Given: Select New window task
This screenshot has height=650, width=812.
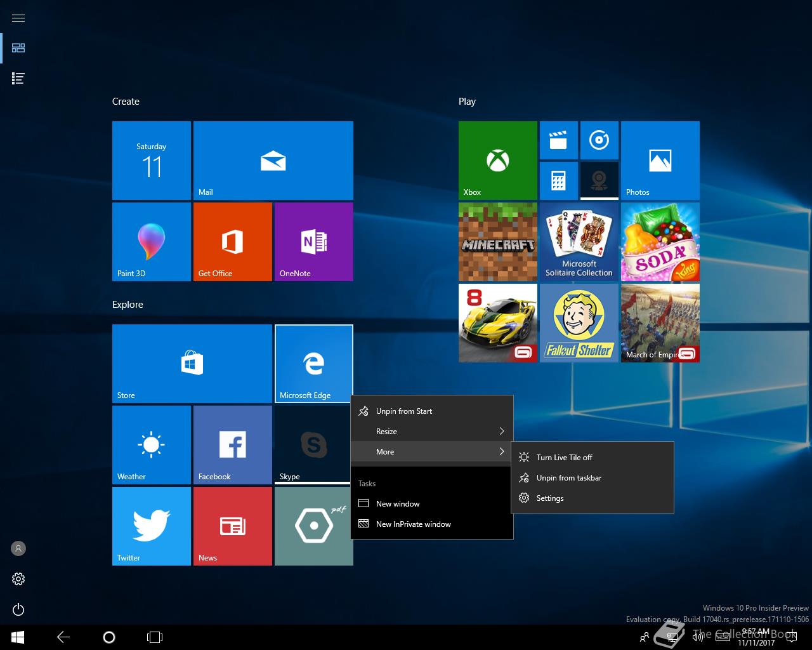Looking at the screenshot, I should [432, 504].
